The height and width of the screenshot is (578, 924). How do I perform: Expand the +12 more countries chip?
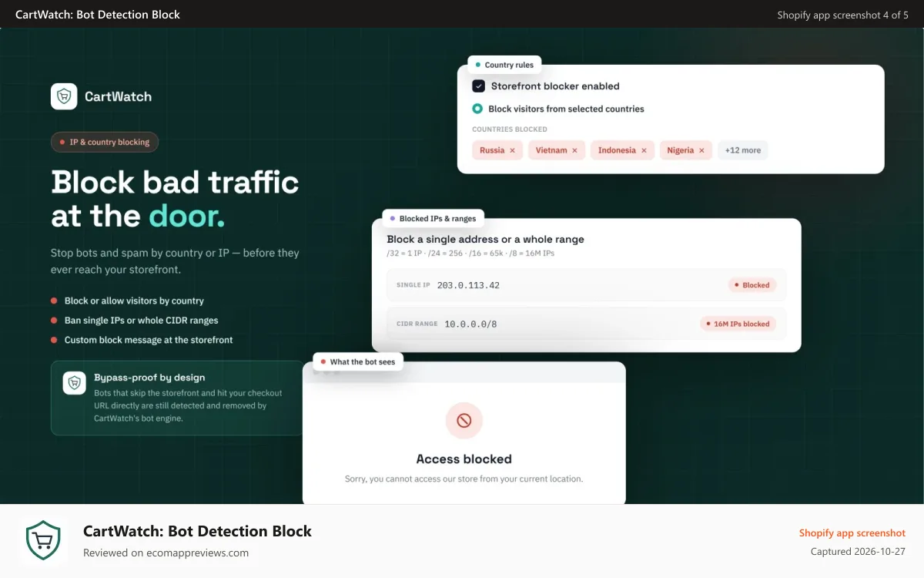[743, 150]
